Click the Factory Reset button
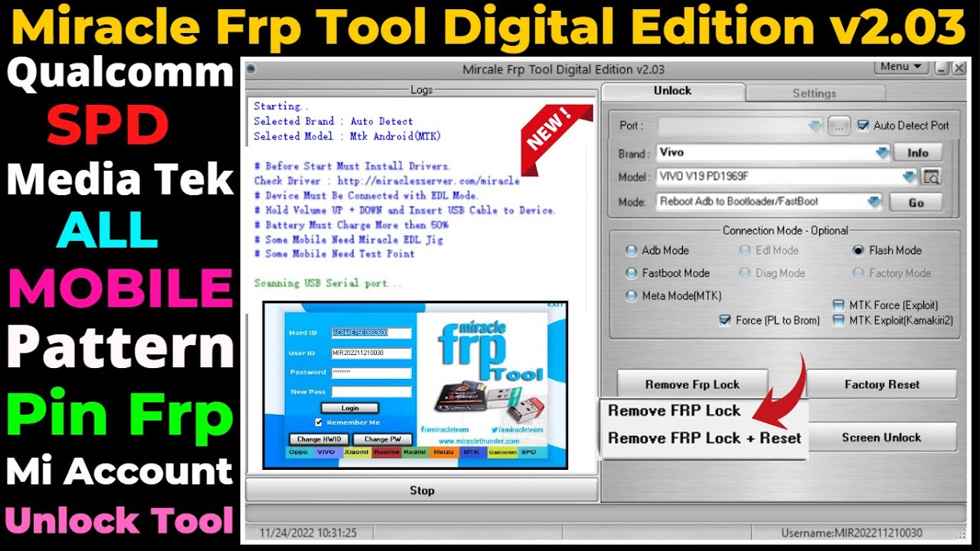 (x=881, y=384)
